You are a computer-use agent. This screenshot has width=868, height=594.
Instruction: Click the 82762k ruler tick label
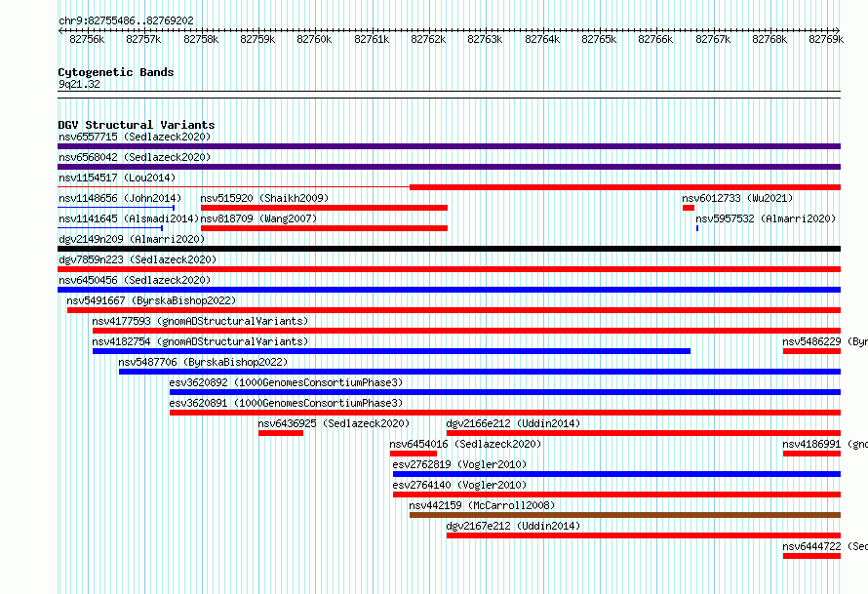428,39
